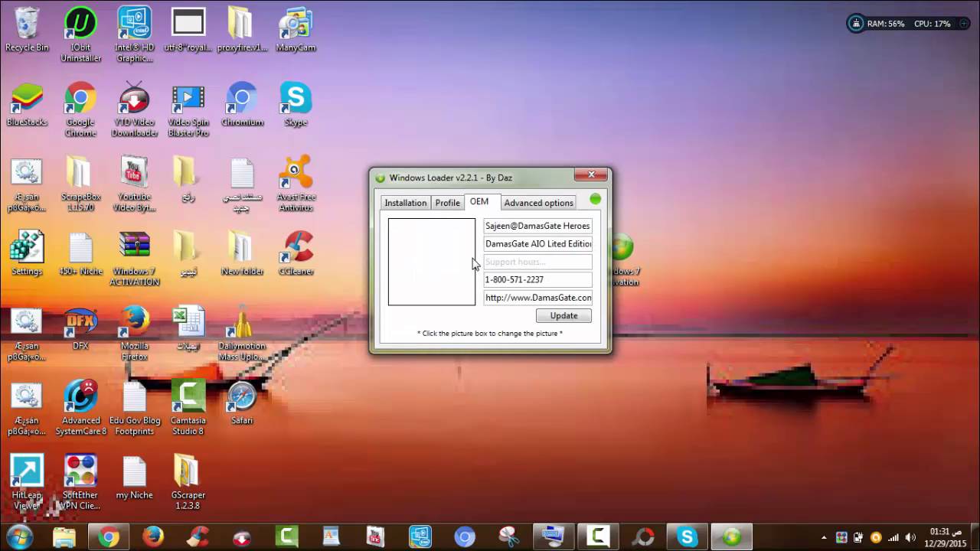Open the ScrapeBox 1.15.70 folder
980x551 pixels.
[80, 184]
